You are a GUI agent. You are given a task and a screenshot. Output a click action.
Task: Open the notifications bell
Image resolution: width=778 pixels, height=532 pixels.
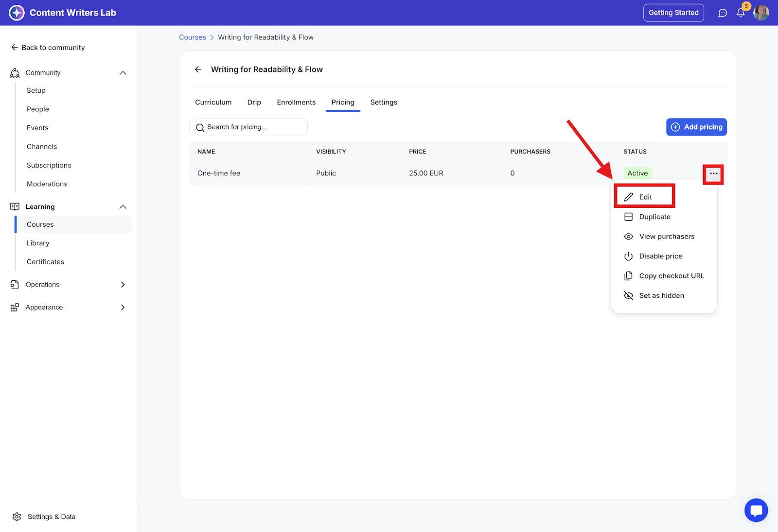click(741, 13)
